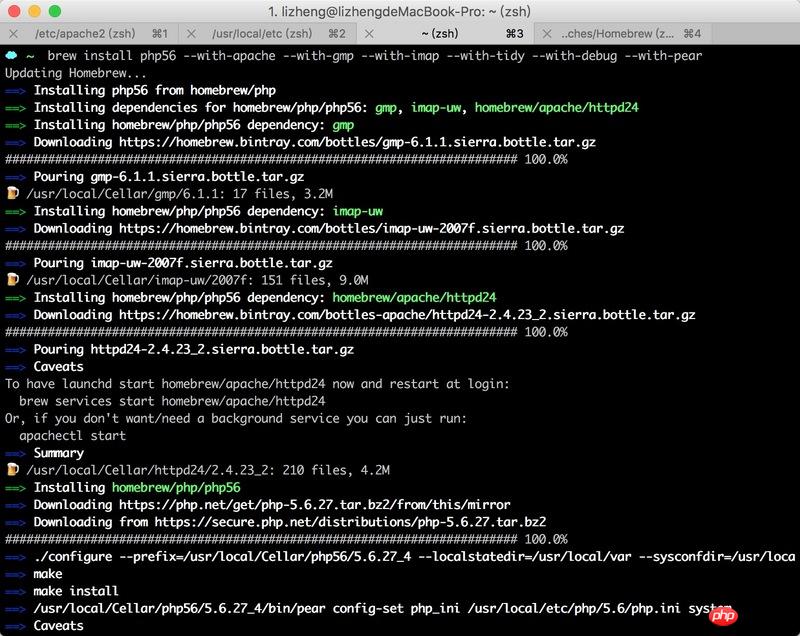This screenshot has height=636, width=800.
Task: Click the 'pear config-set php_ini' line
Action: point(382,608)
